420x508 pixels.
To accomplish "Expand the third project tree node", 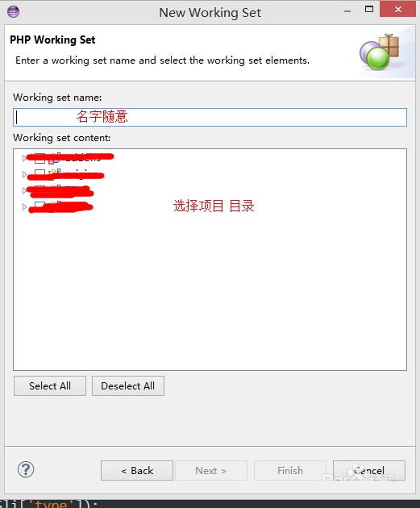I will [24, 190].
